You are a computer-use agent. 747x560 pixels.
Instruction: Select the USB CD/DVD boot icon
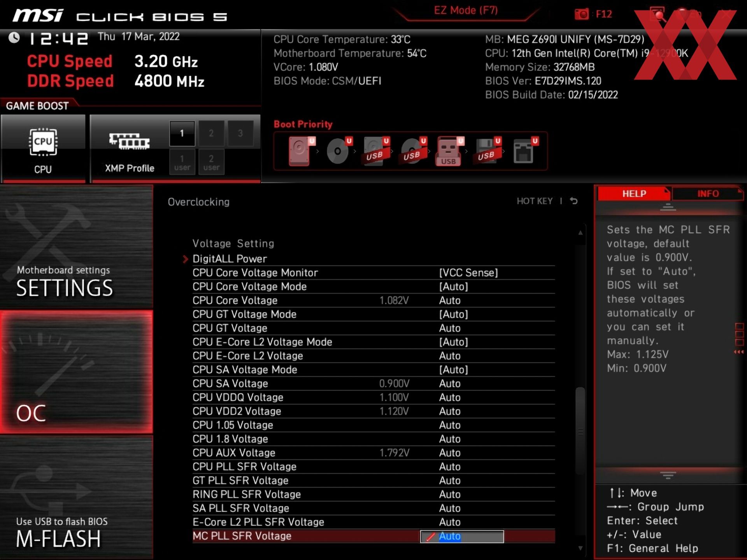coord(412,151)
